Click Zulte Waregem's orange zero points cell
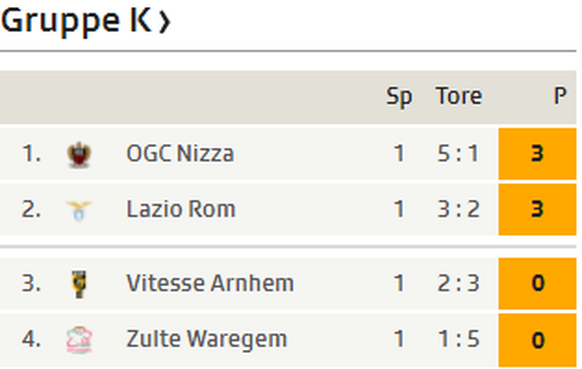 [x=537, y=340]
